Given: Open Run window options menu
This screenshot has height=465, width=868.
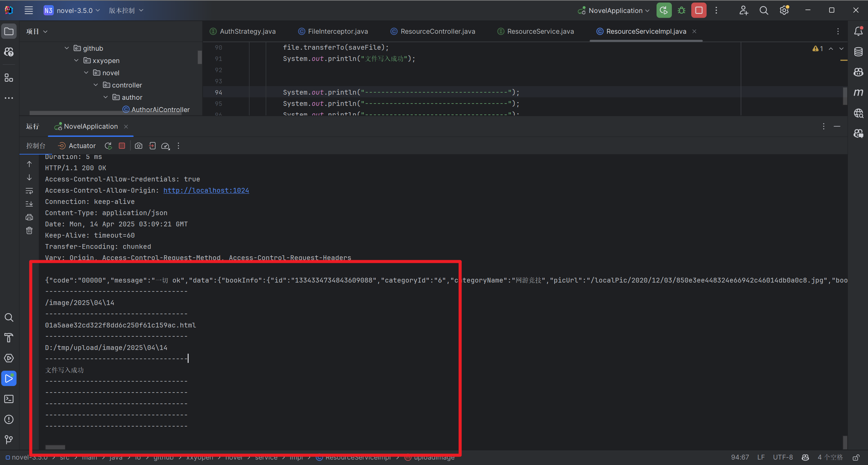Looking at the screenshot, I should 824,127.
